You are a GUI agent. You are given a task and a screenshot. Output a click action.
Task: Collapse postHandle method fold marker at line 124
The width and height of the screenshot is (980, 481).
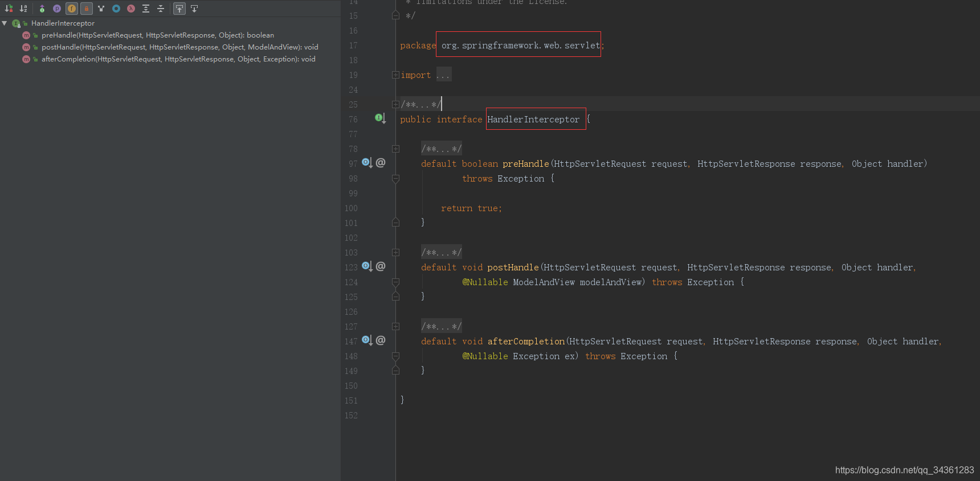point(395,282)
